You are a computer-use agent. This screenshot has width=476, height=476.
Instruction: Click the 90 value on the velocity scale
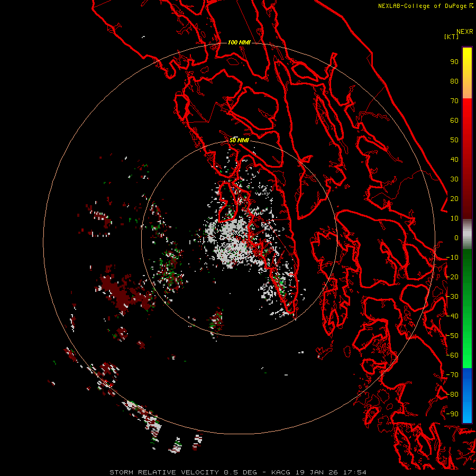454,62
